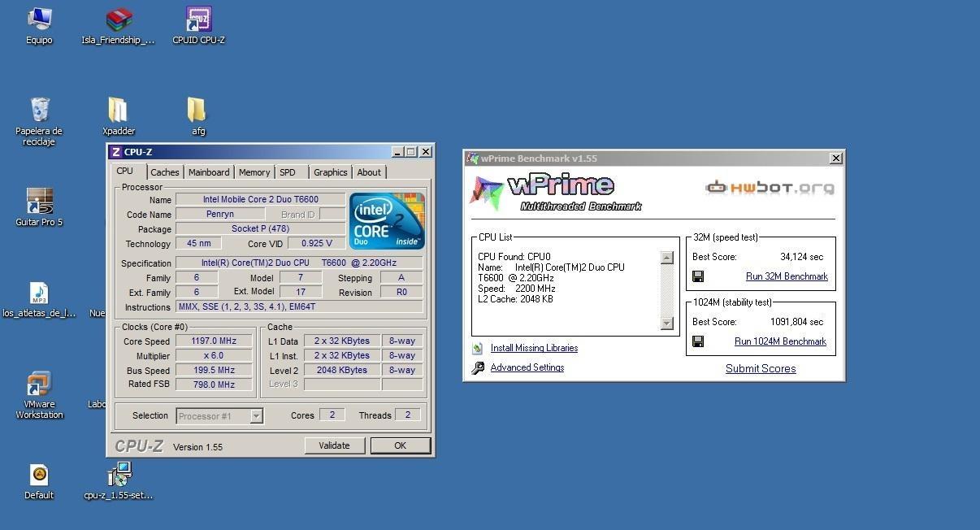Click the save icon under 32M score
The width and height of the screenshot is (980, 530).
point(698,276)
